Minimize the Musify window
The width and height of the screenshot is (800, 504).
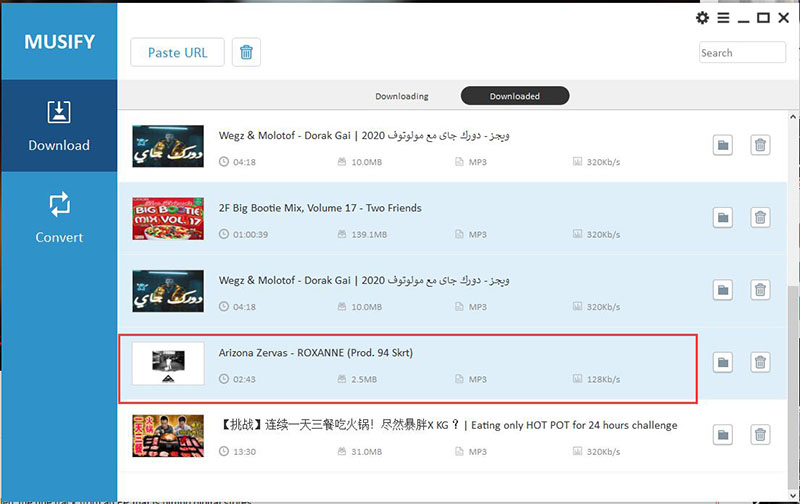743,19
